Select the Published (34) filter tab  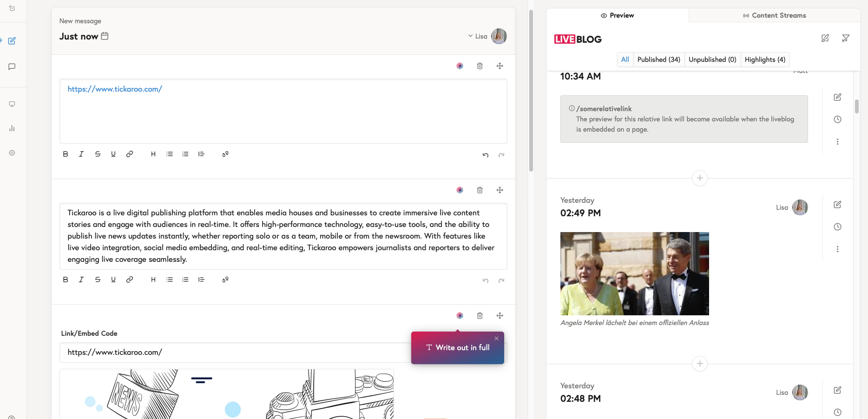click(x=659, y=60)
